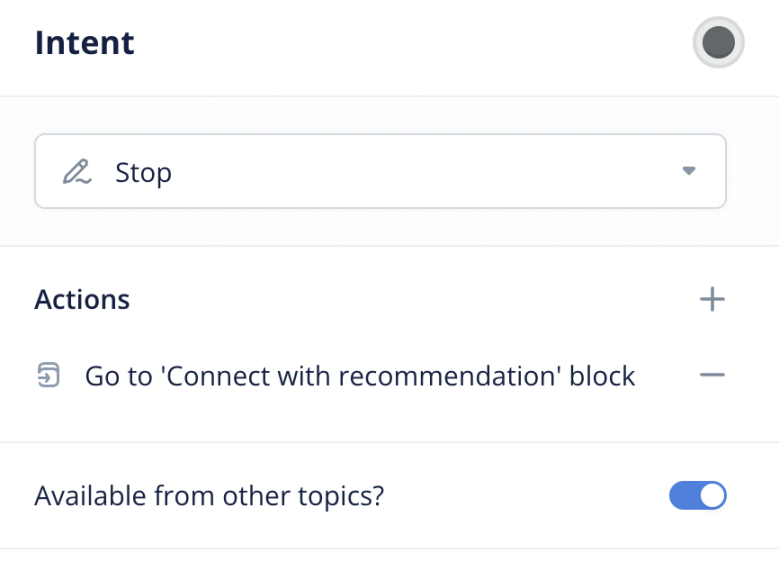
Task: Add a new action with the plus icon
Action: [x=712, y=299]
